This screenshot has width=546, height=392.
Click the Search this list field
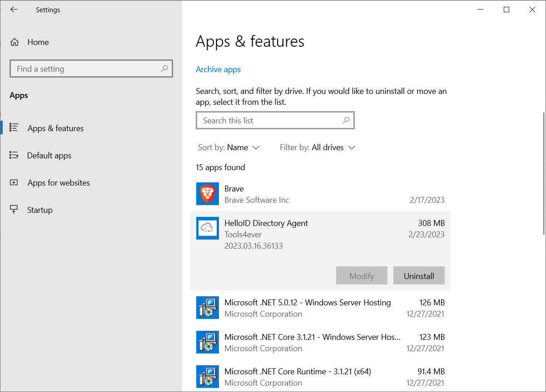click(x=275, y=121)
